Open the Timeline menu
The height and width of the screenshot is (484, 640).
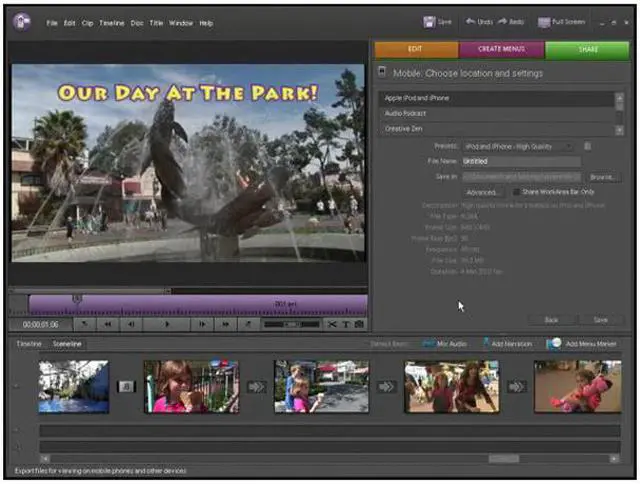(x=111, y=23)
